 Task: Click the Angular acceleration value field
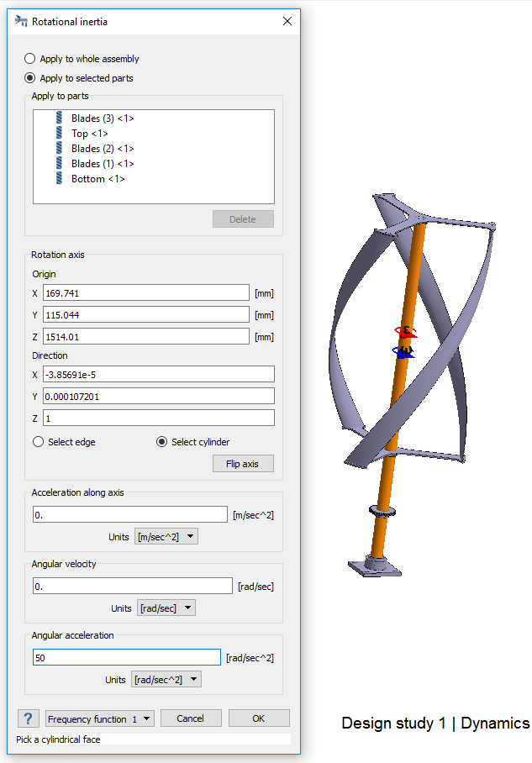[126, 658]
